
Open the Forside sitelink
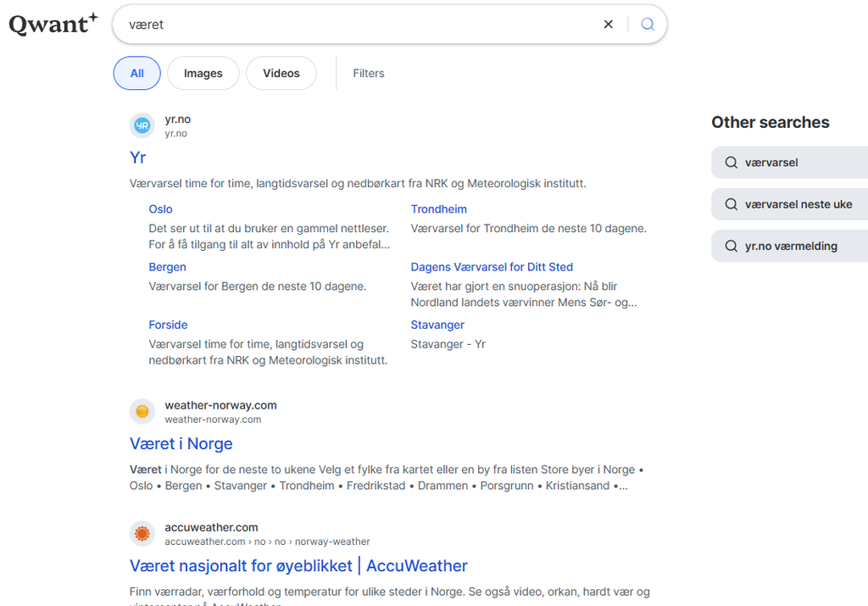pos(168,325)
